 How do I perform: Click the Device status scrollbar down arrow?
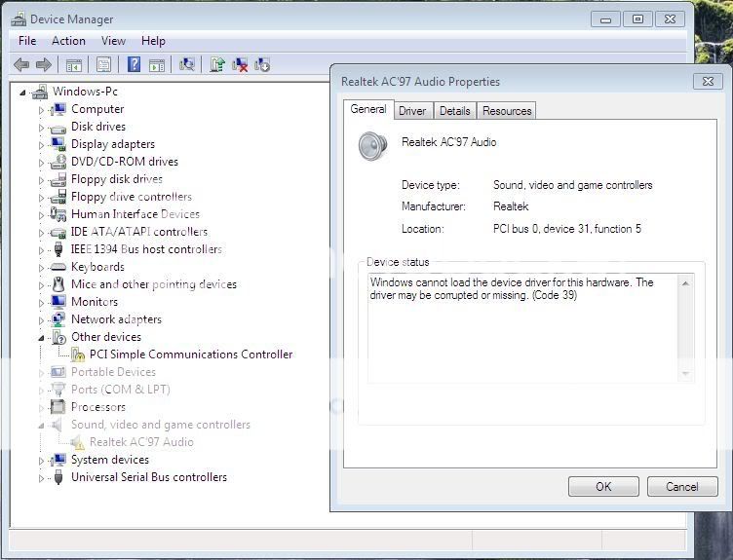[x=686, y=373]
